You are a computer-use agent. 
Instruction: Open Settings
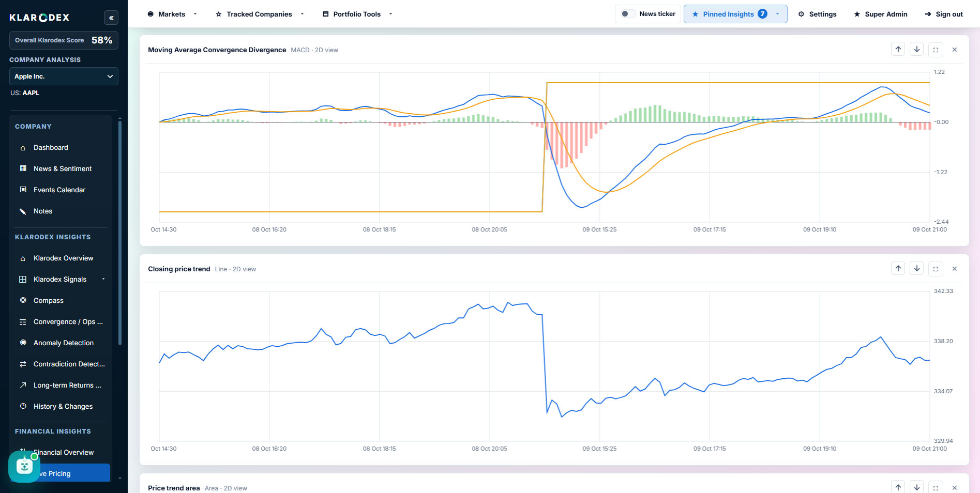[817, 14]
